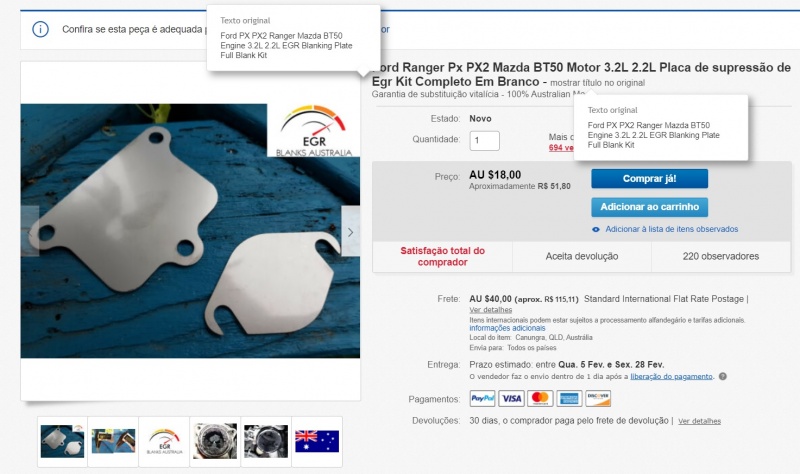The image size is (800, 474).
Task: Click the Quantidade input field
Action: pyautogui.click(x=484, y=140)
